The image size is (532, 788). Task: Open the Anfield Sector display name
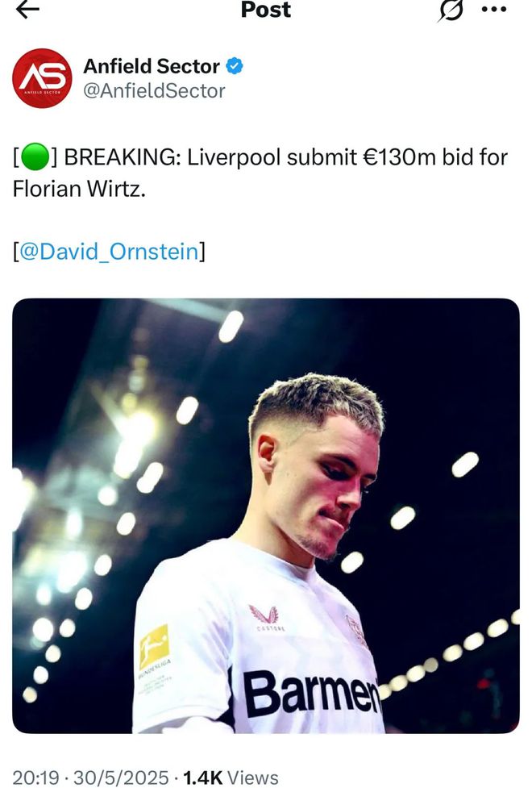pos(152,66)
